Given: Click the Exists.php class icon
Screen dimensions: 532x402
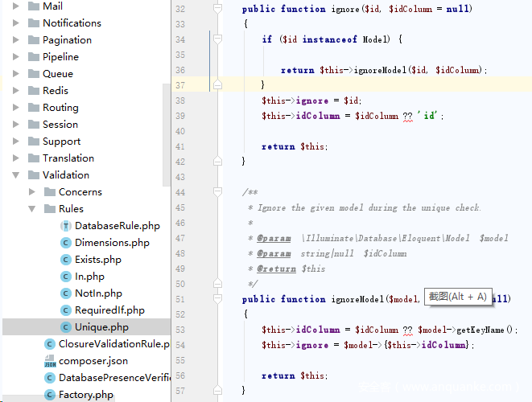Looking at the screenshot, I should click(66, 260).
